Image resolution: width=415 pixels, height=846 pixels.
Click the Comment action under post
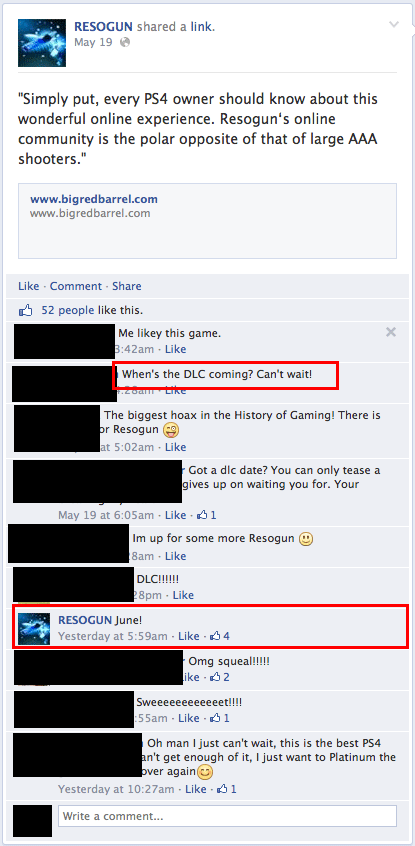(76, 286)
